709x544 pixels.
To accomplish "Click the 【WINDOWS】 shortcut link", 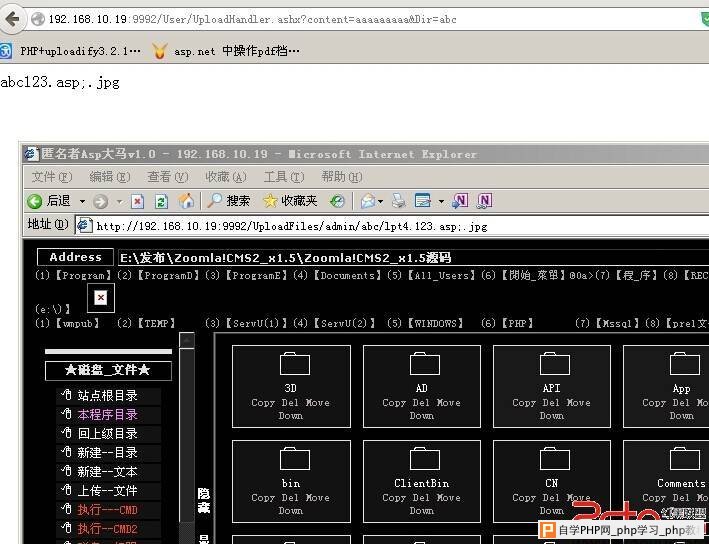I will [435, 323].
